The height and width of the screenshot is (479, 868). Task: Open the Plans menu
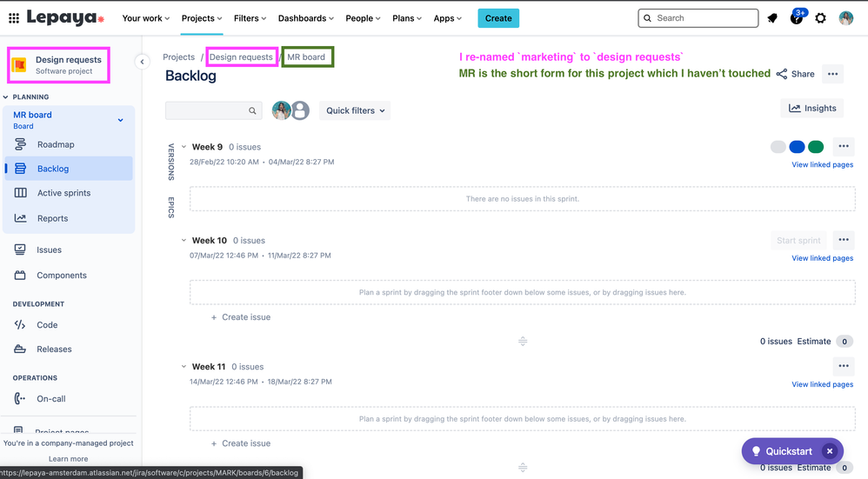[x=407, y=18]
